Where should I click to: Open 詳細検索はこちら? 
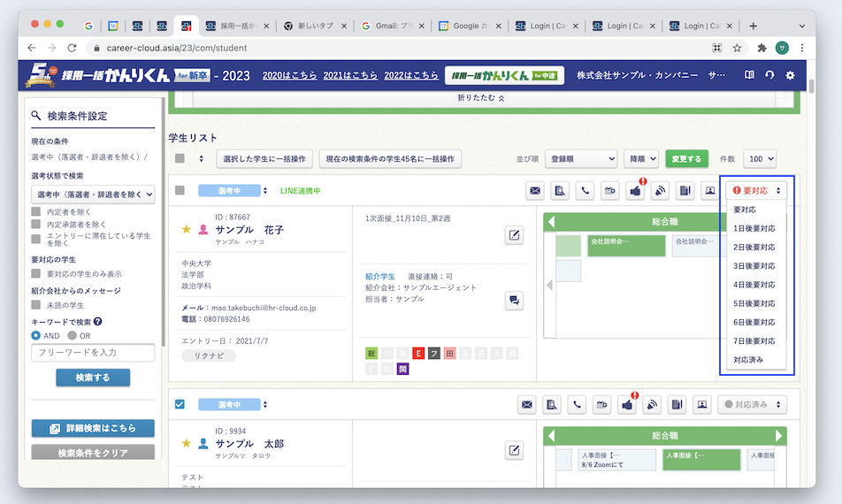tap(93, 428)
